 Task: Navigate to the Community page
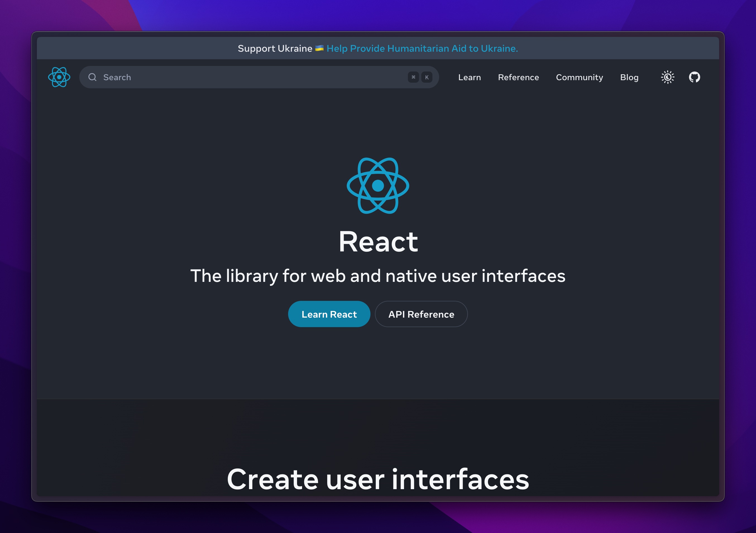pos(579,77)
